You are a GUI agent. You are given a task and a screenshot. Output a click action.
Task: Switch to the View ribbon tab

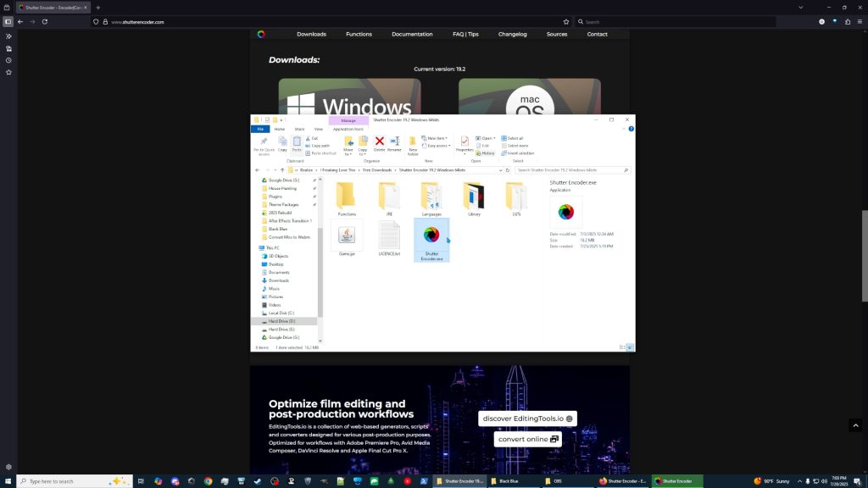[x=319, y=129]
